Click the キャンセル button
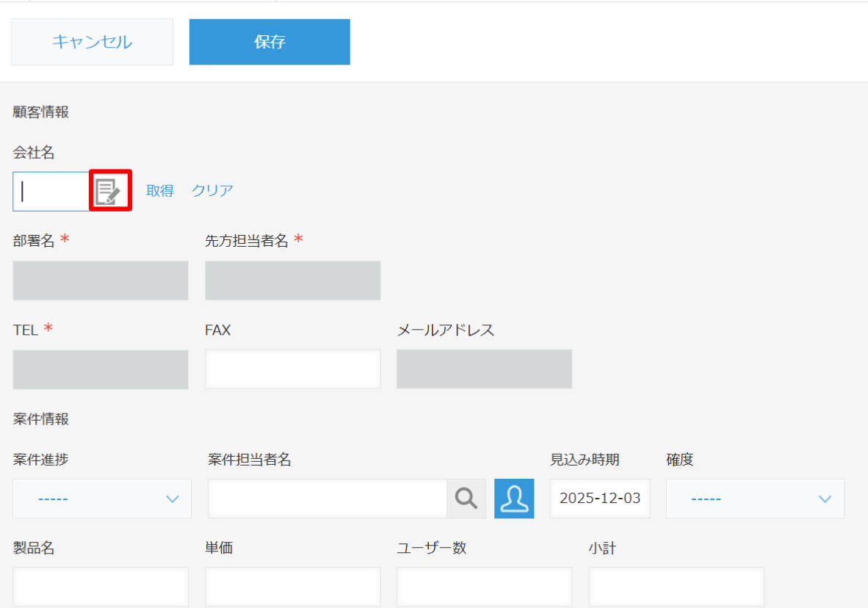 click(92, 42)
